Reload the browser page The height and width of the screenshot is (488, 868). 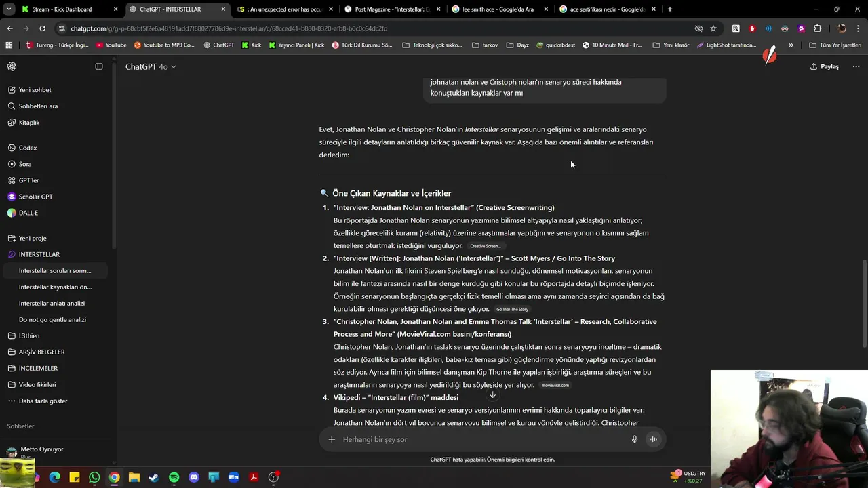(42, 28)
